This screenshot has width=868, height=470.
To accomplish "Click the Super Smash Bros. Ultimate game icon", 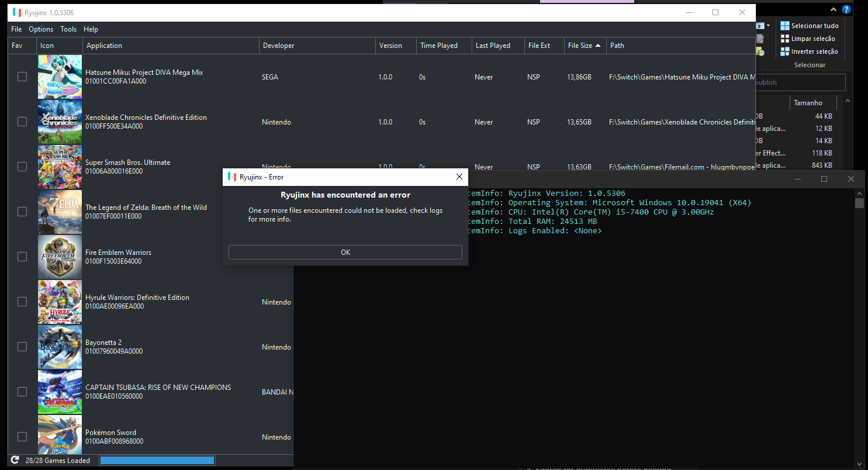I will click(60, 167).
